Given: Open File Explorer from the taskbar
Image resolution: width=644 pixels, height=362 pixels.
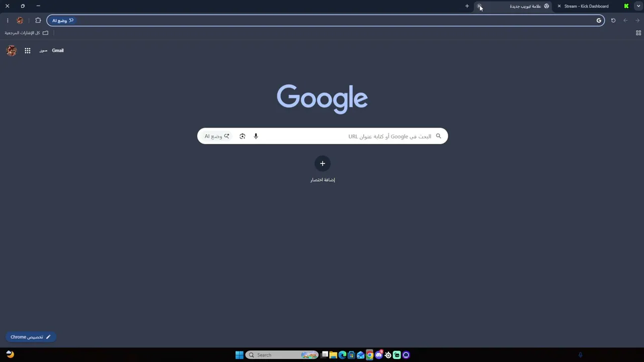Looking at the screenshot, I should point(333,355).
